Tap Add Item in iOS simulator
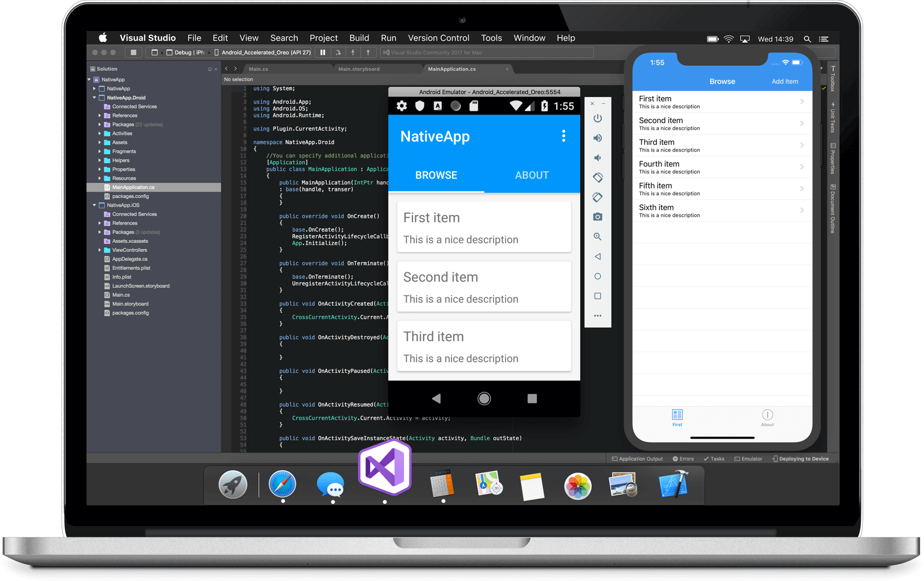 point(785,81)
